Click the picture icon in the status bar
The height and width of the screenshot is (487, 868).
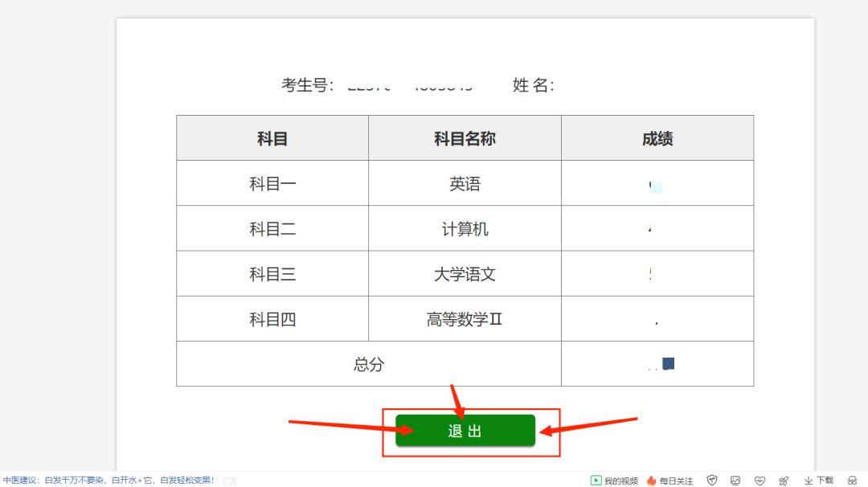[735, 481]
